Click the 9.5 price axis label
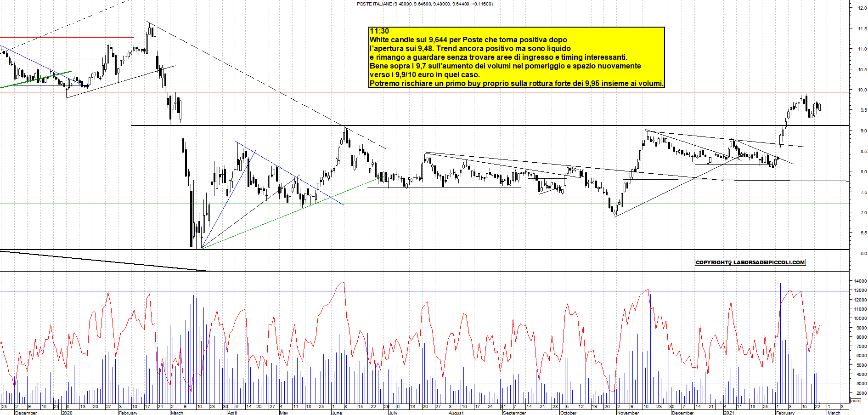868x415 pixels. pos(863,110)
